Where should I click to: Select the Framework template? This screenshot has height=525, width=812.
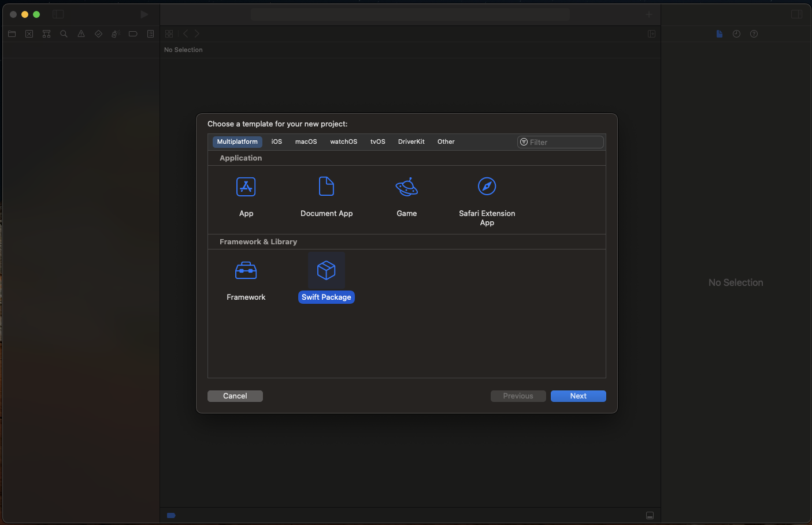click(x=246, y=281)
